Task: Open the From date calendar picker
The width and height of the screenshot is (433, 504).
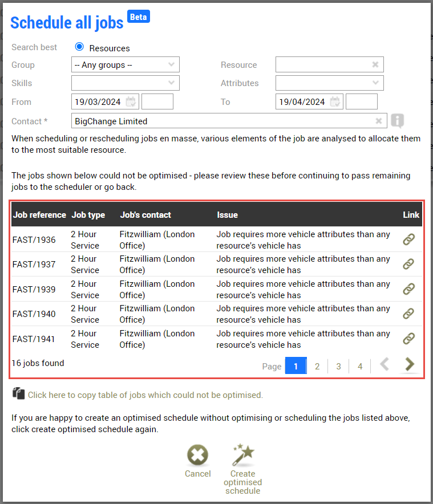Action: pyautogui.click(x=131, y=102)
